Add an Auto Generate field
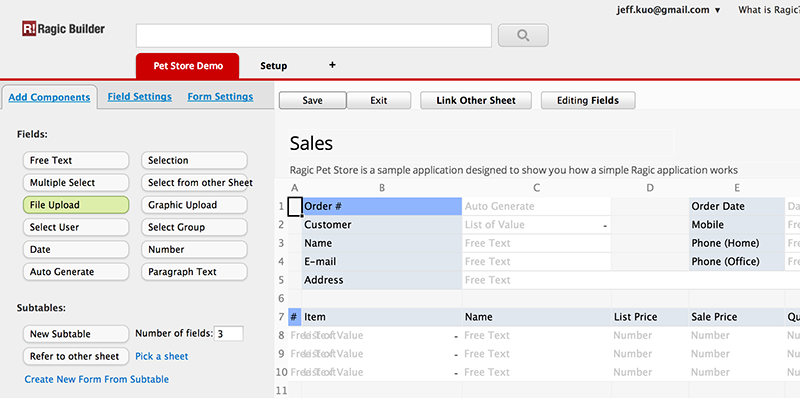The image size is (800, 398). [x=76, y=272]
